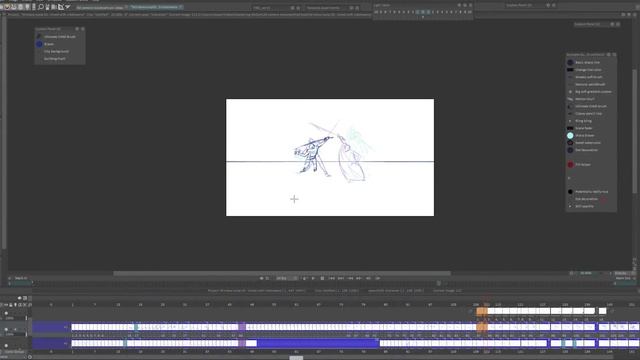640x360 pixels.
Task: Select the bottom layer's blue header block
Action: click(51, 343)
